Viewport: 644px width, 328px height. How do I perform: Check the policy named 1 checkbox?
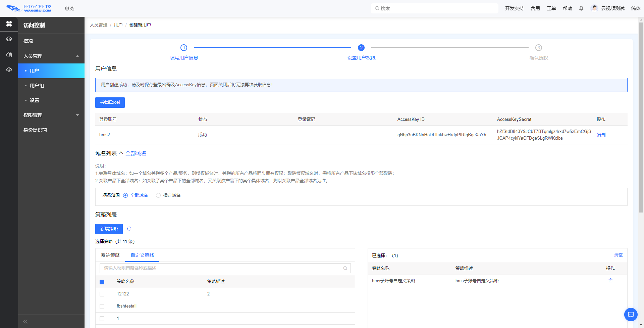point(102,319)
